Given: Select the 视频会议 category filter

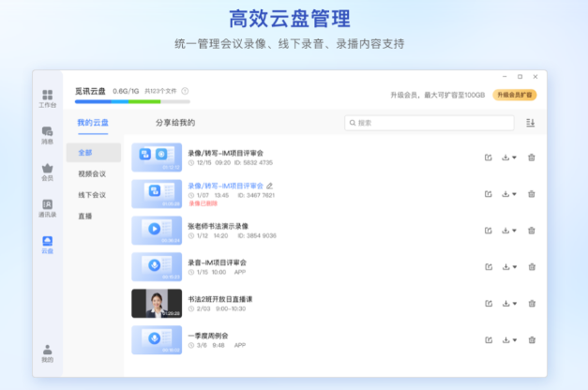Looking at the screenshot, I should pos(92,173).
